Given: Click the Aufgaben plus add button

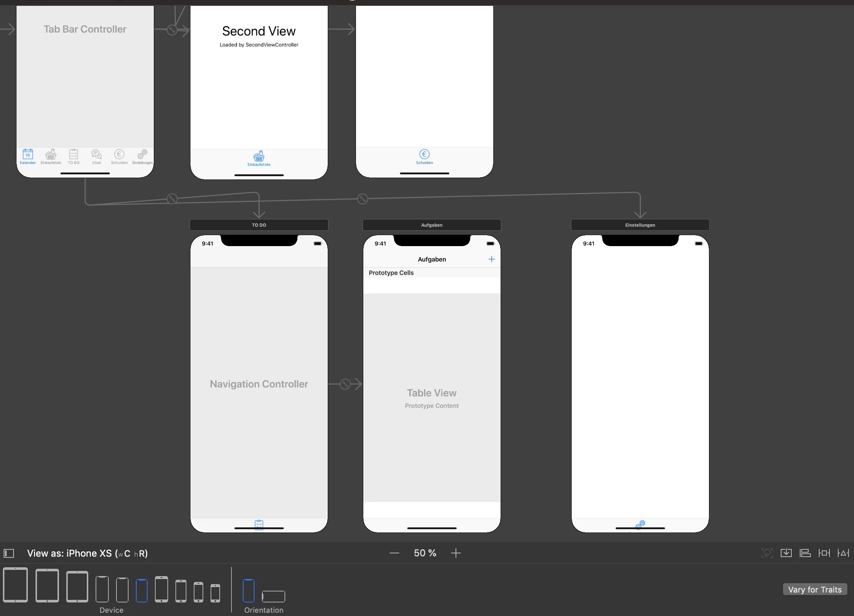Looking at the screenshot, I should [x=492, y=259].
